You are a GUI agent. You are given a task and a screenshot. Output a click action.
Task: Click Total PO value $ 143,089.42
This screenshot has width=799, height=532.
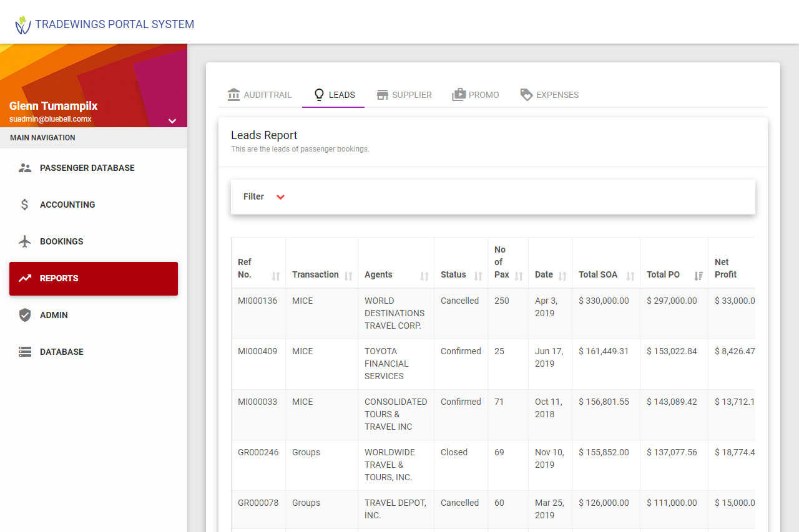click(672, 402)
